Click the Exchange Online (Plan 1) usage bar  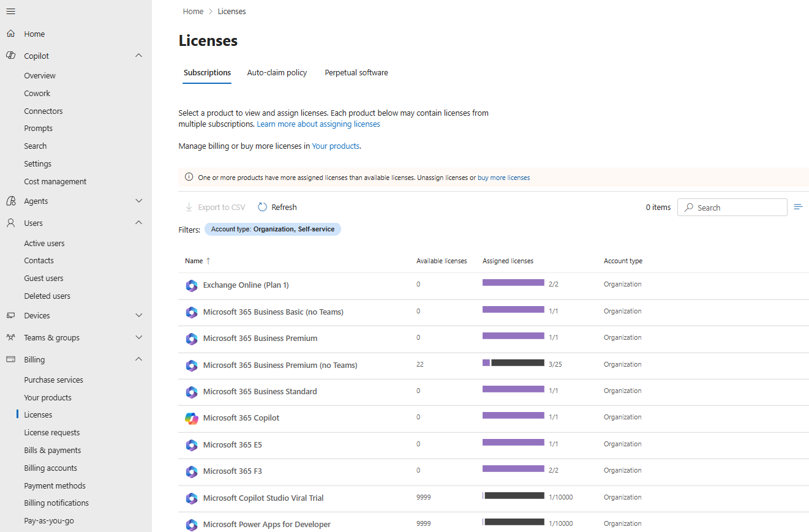point(513,283)
